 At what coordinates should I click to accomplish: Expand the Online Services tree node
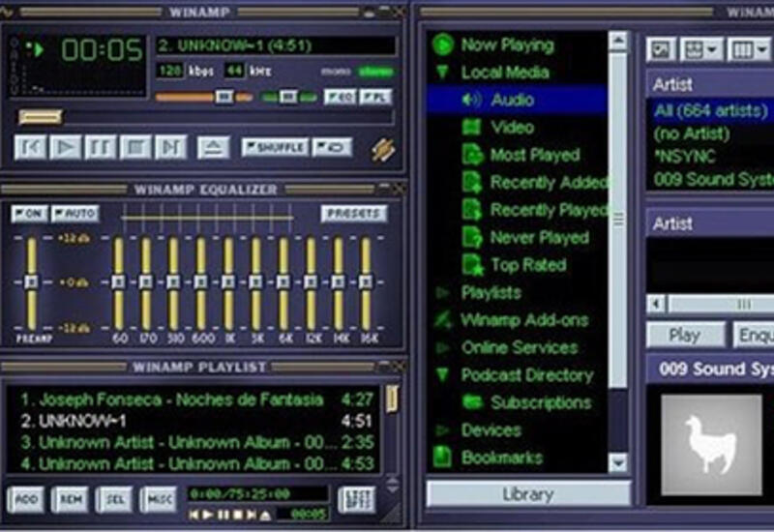pyautogui.click(x=442, y=347)
